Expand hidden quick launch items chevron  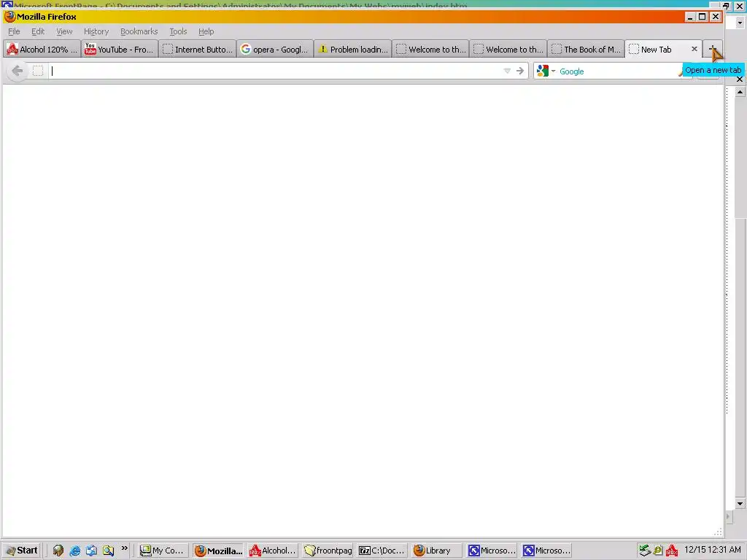click(x=124, y=548)
